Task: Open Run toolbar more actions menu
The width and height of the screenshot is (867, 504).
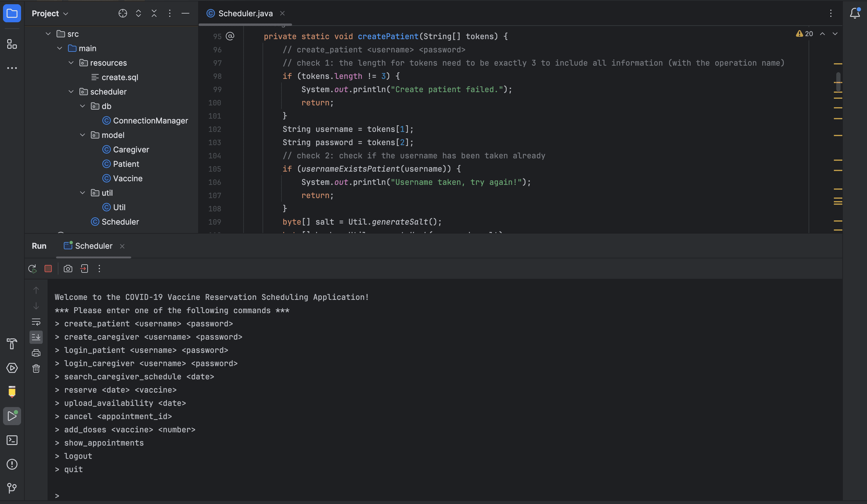Action: [x=99, y=269]
